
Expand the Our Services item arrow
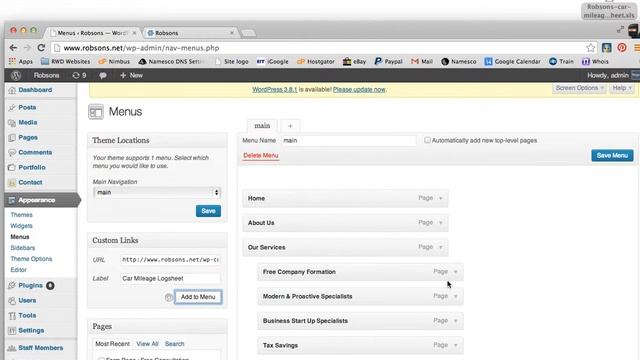(x=440, y=247)
